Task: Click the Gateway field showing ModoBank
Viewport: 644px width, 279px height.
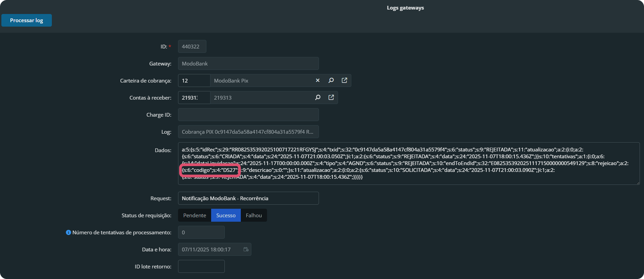Action: (248, 63)
